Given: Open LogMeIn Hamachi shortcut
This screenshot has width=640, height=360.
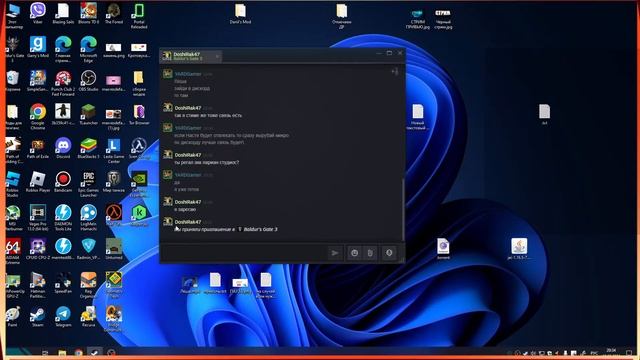Looking at the screenshot, I should [x=89, y=218].
